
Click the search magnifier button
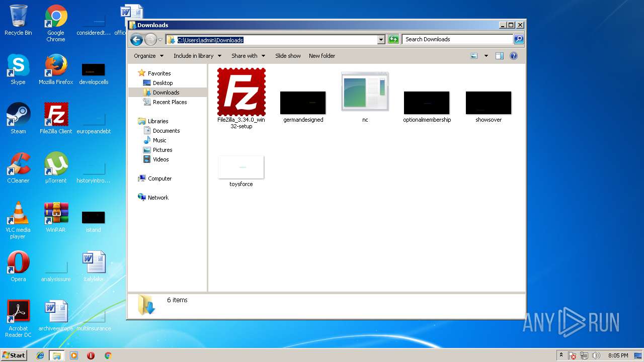click(x=518, y=39)
